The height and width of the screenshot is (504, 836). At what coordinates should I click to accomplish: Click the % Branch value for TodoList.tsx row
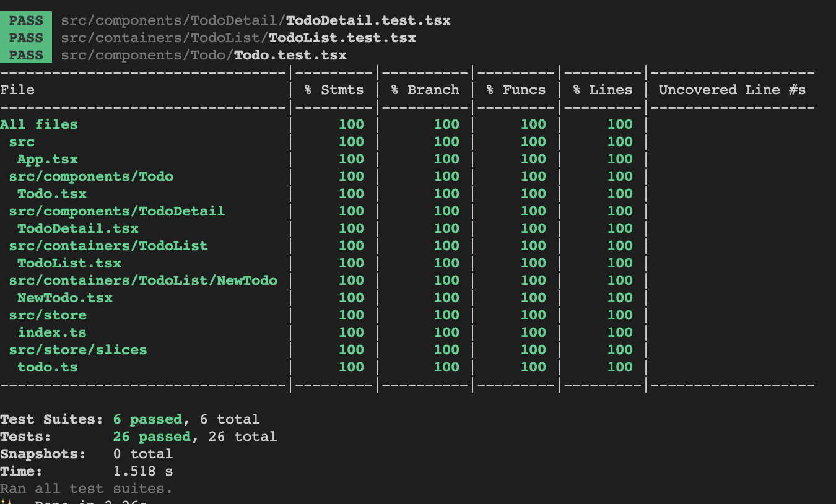[x=446, y=263]
